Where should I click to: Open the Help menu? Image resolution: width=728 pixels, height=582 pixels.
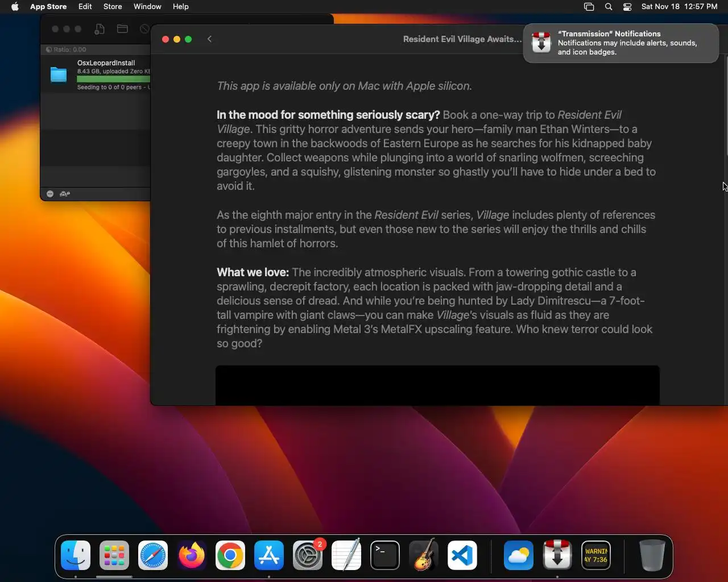coord(181,7)
